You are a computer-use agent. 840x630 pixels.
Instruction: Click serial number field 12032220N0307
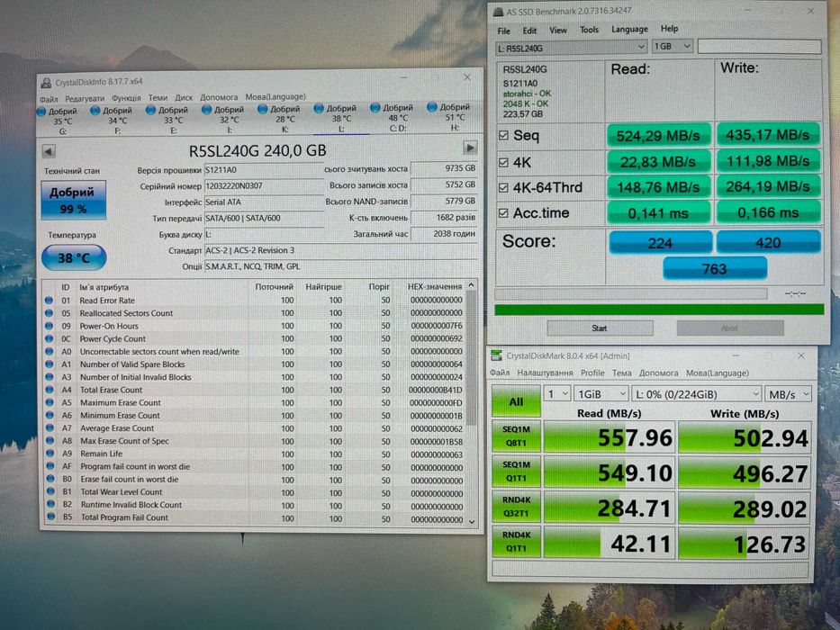coord(265,186)
